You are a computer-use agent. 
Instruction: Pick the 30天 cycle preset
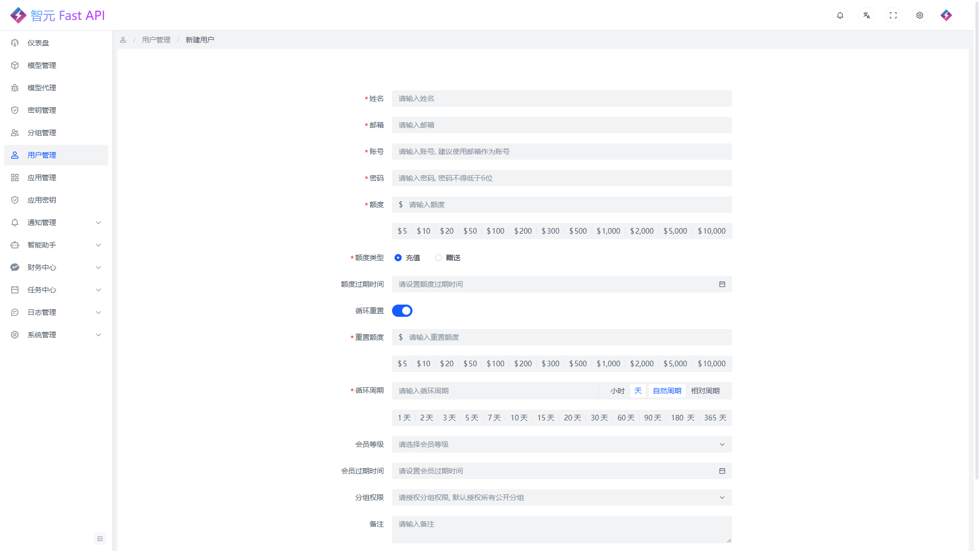(599, 418)
